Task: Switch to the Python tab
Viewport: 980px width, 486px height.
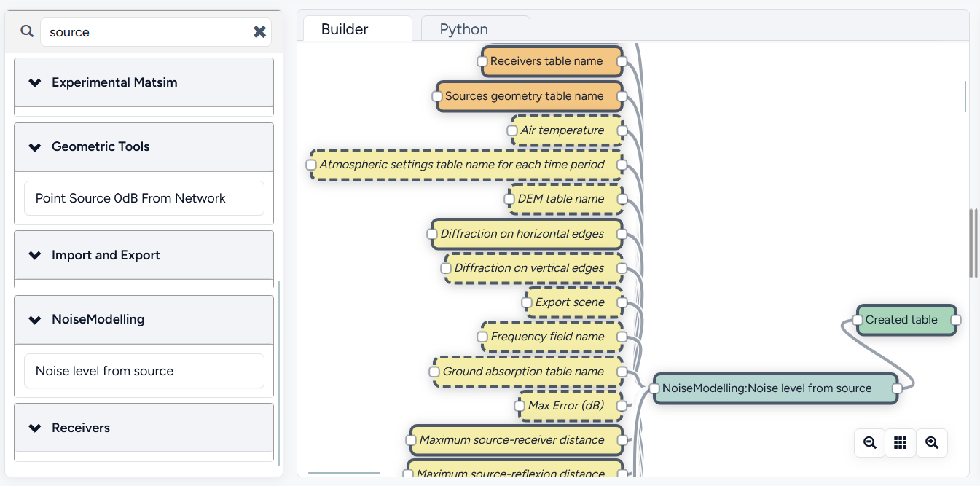Action: [x=475, y=29]
